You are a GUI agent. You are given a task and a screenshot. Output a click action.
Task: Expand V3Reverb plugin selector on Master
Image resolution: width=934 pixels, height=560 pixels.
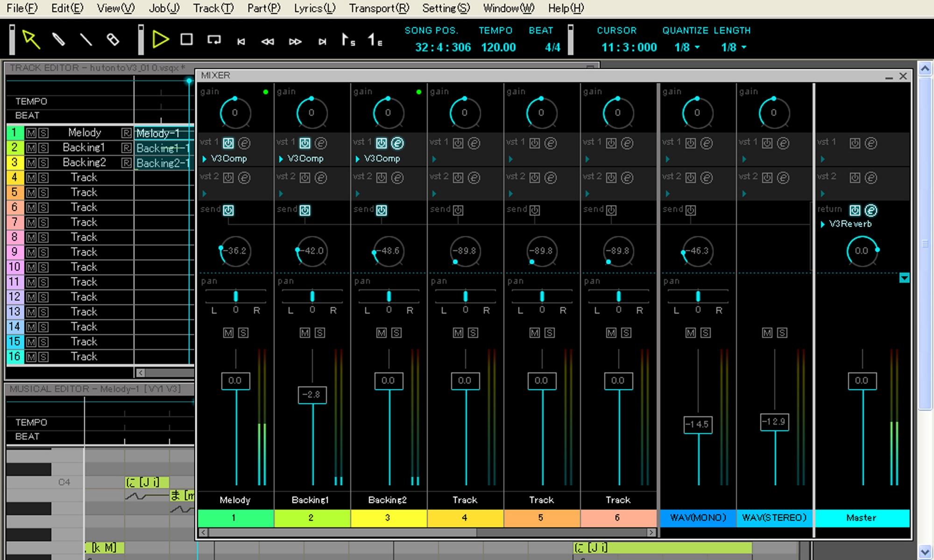823,224
